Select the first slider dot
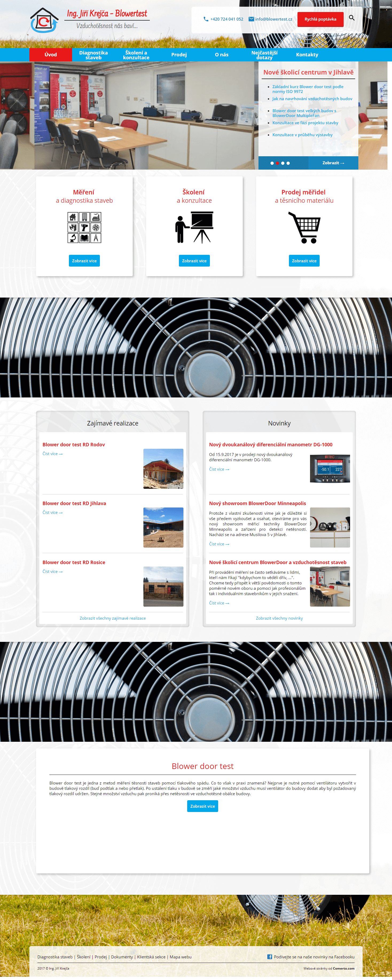Screen dimensions: 392x980 pos(272,163)
